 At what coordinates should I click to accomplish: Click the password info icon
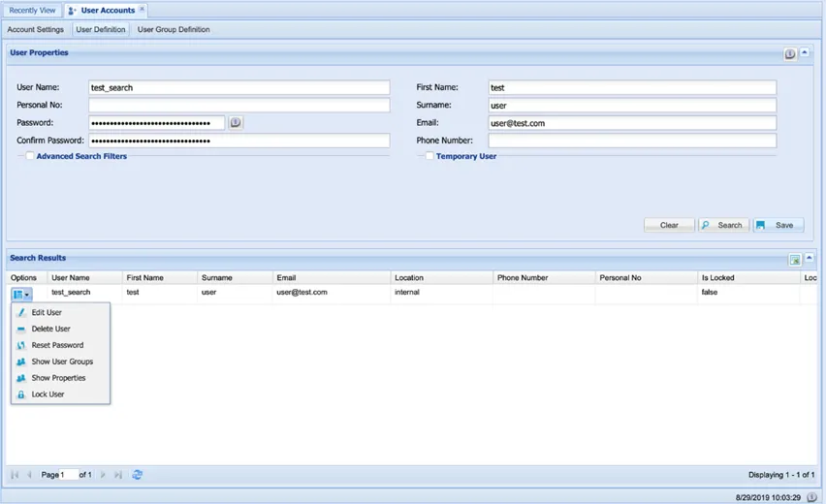click(x=236, y=123)
